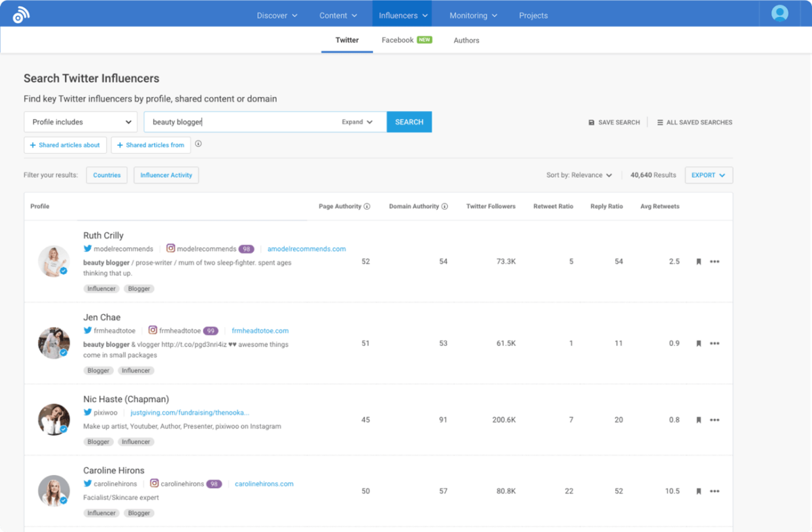Click the info icon beside Shared articles from
This screenshot has width=812, height=532.
198,144
